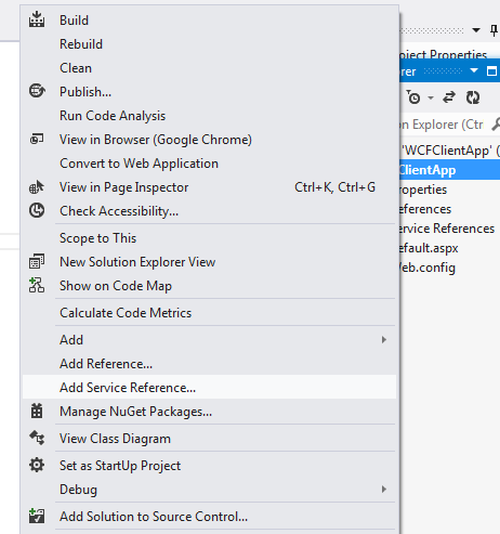Select the References node
Image resolution: width=500 pixels, height=534 pixels.
pos(425,209)
